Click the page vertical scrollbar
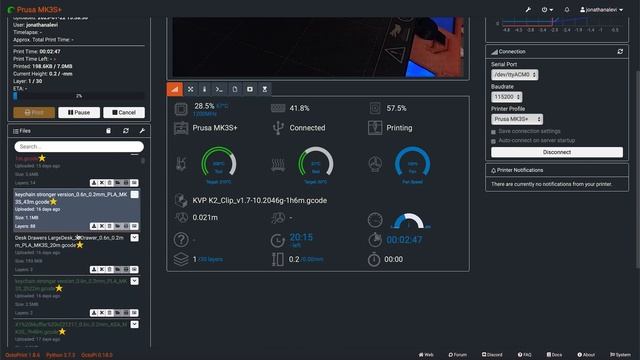640x360 pixels. point(638,169)
